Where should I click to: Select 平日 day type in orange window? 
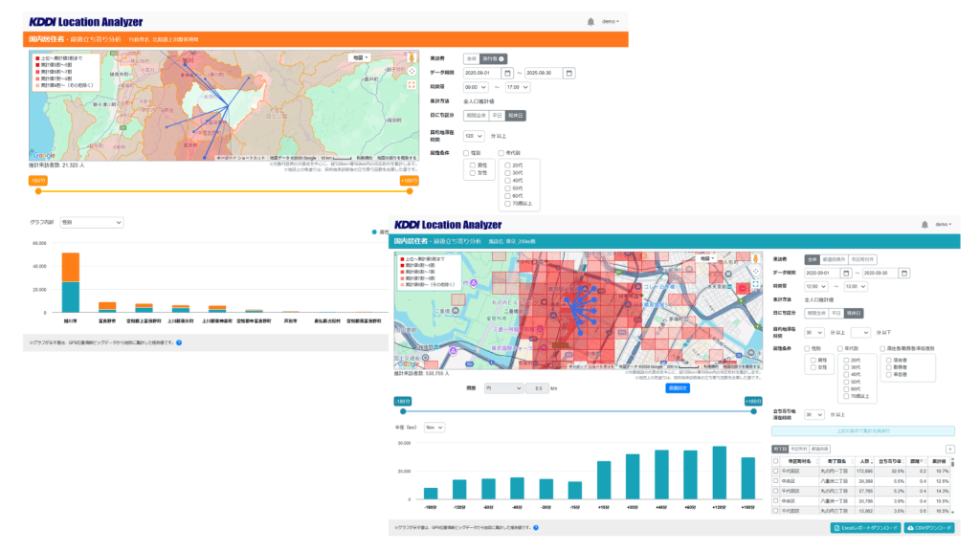497,116
